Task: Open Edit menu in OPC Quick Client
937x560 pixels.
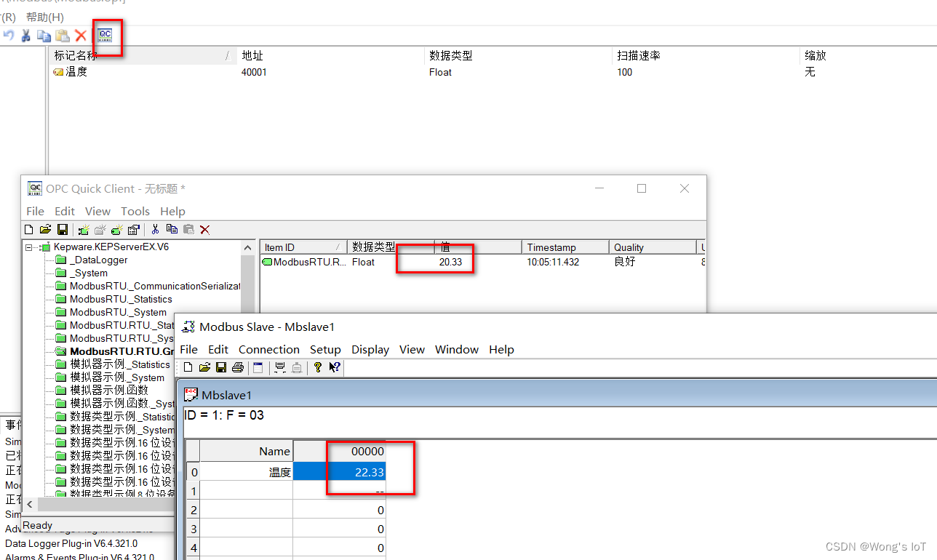Action: click(65, 211)
